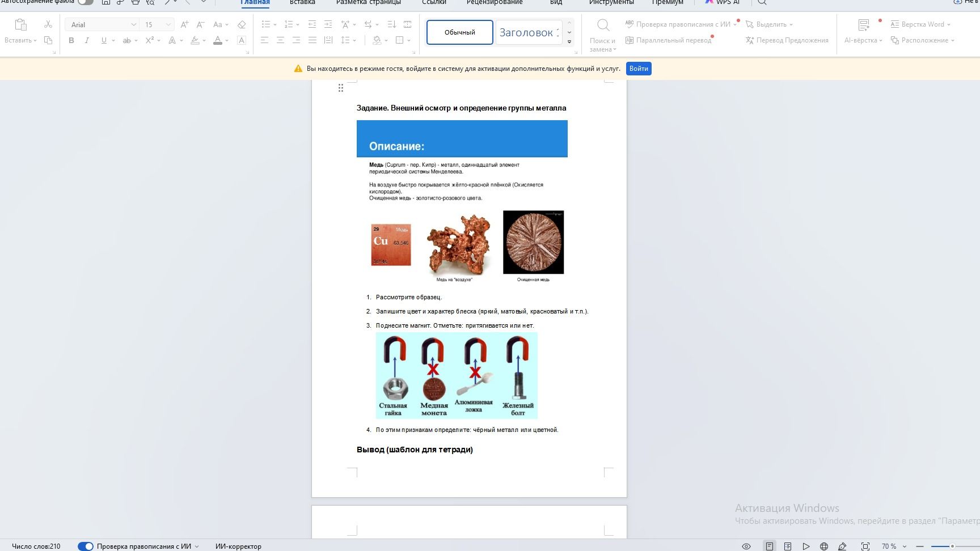
Task: Click ИИ-корректор in status bar
Action: tap(238, 546)
